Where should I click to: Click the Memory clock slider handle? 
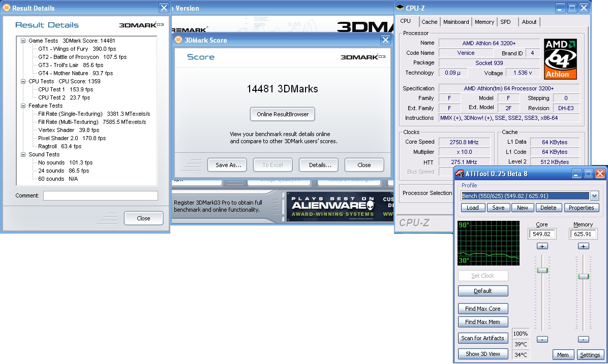pyautogui.click(x=583, y=276)
